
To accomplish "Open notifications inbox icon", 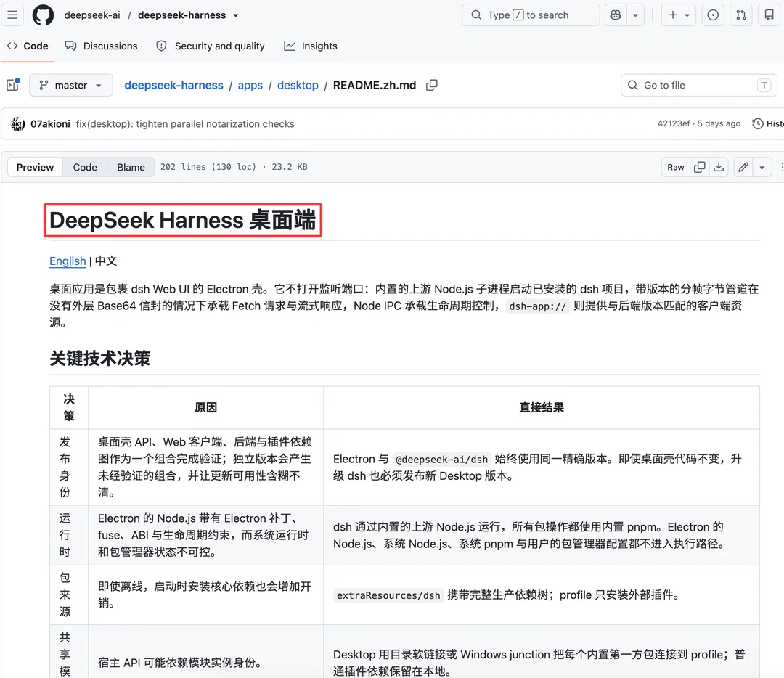I will tap(769, 15).
